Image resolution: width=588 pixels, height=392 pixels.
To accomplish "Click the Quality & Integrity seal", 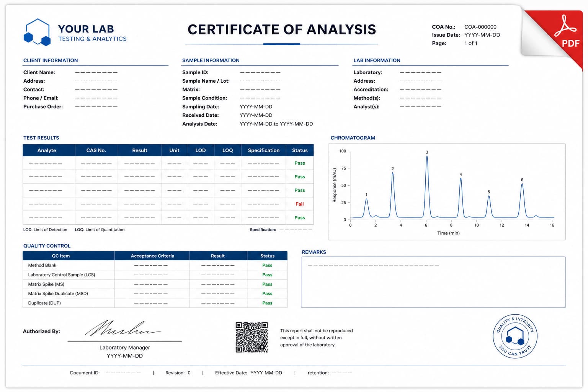I will (515, 336).
